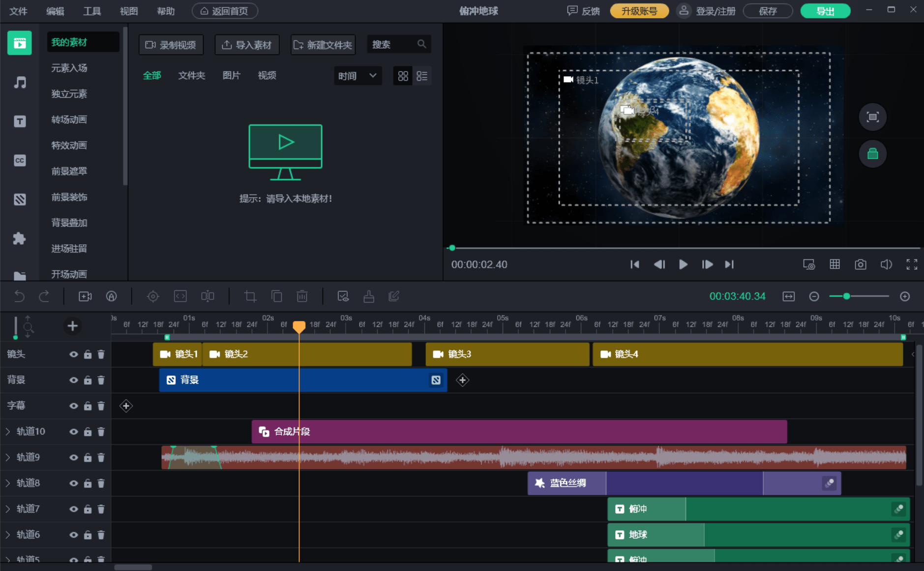Expand the 轨道10 track
Screen dimensions: 924x571
tap(8, 431)
